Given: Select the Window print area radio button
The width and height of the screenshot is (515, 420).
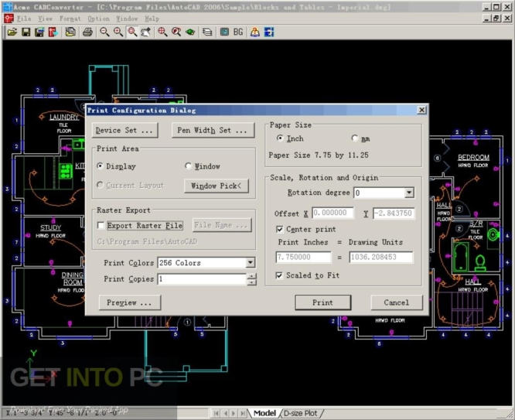Looking at the screenshot, I should click(x=188, y=166).
